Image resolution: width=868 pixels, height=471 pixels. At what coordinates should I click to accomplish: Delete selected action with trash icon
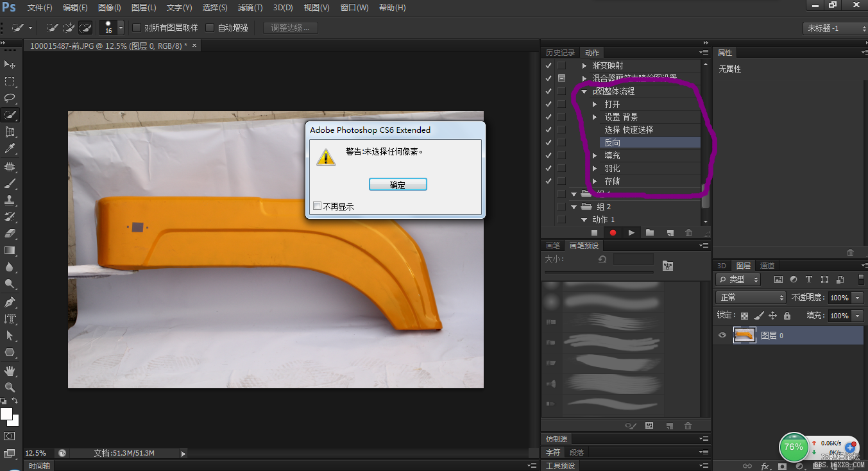(688, 233)
